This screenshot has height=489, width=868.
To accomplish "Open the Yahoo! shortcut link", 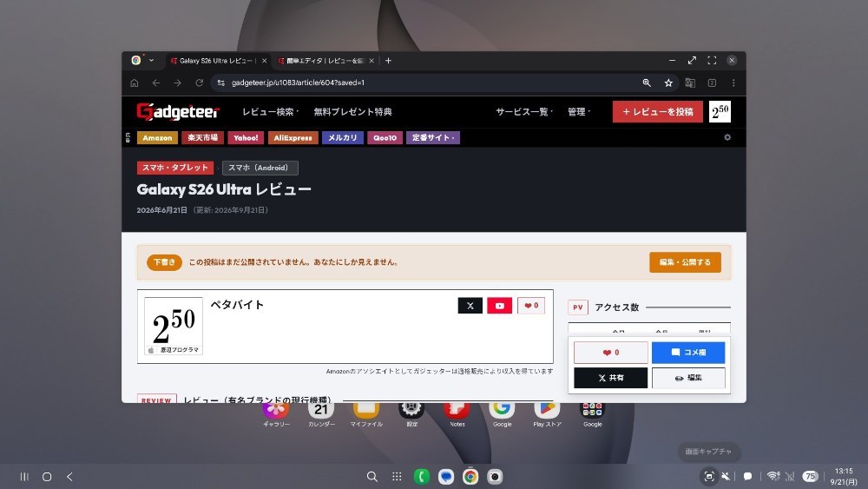I will (246, 138).
